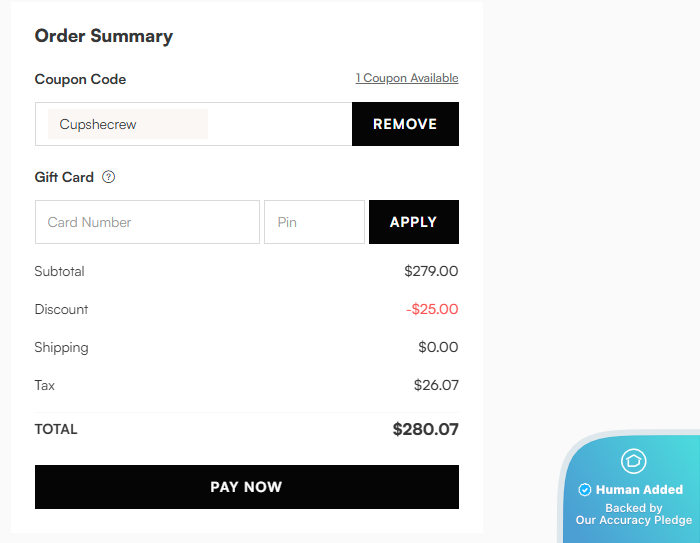The image size is (700, 543).
Task: Open the 1 Coupon Available link
Action: coord(407,78)
